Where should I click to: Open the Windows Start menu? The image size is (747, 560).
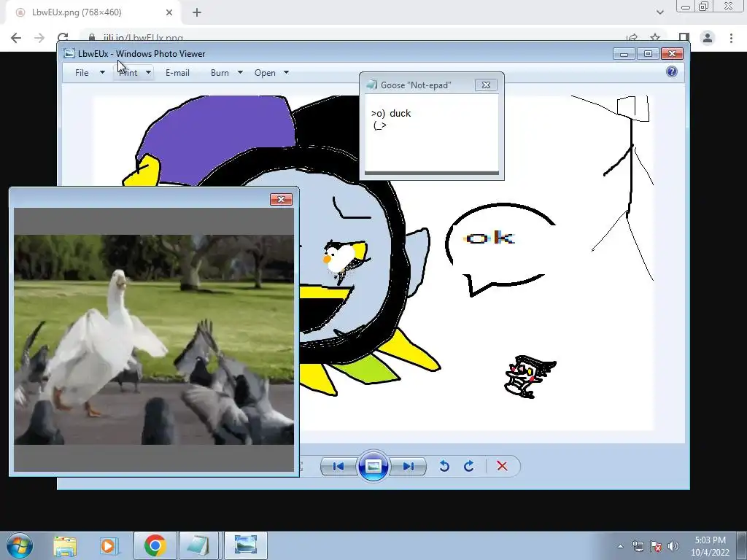[x=20, y=545]
